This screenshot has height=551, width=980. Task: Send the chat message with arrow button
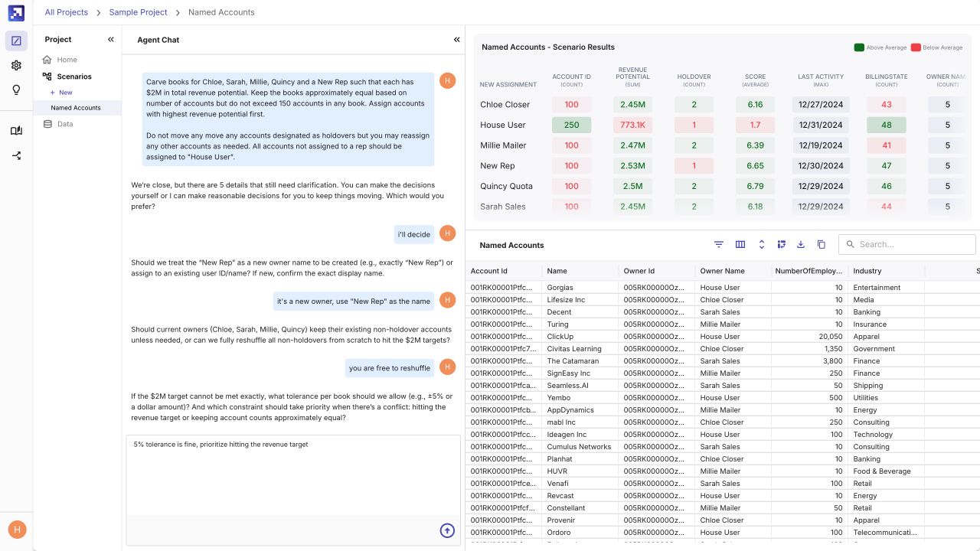coord(447,530)
